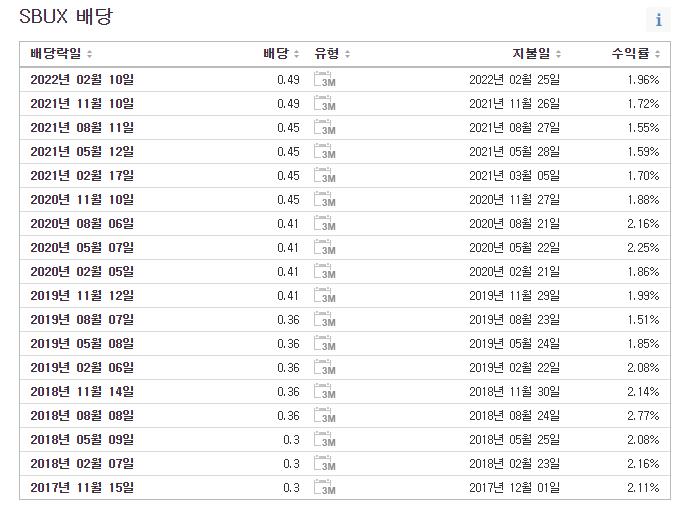This screenshot has width=680, height=509.
Task: Click 3M type icon in 2020년 08월 06일 row
Action: coord(325,223)
